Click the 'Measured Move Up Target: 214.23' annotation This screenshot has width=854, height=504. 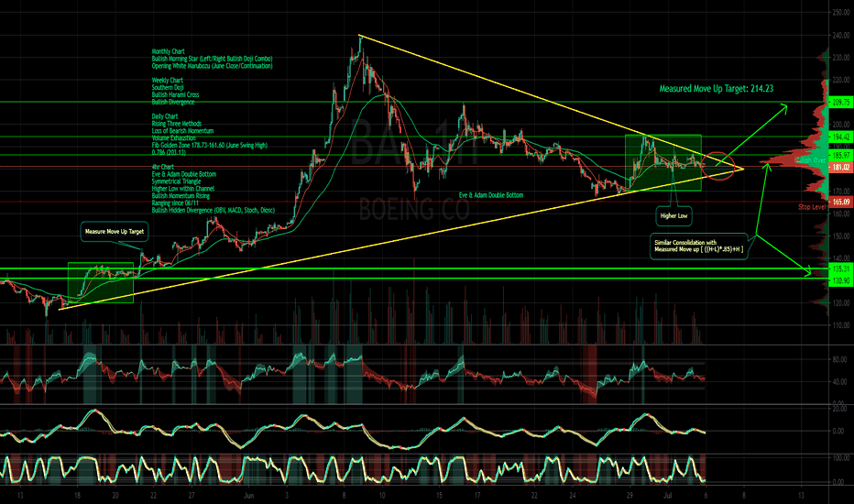717,88
